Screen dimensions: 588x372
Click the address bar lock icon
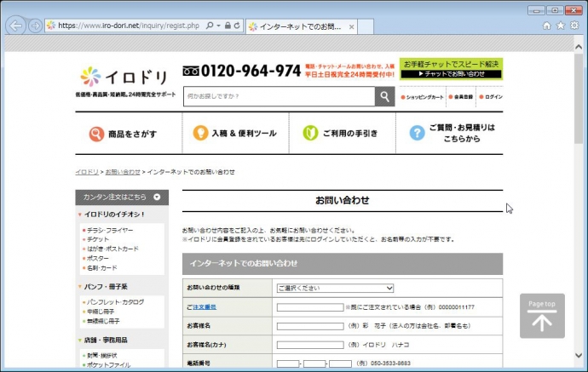coord(228,26)
